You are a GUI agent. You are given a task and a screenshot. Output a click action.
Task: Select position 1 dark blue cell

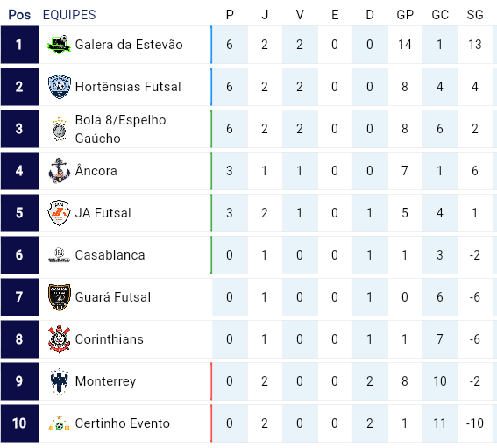tap(20, 45)
